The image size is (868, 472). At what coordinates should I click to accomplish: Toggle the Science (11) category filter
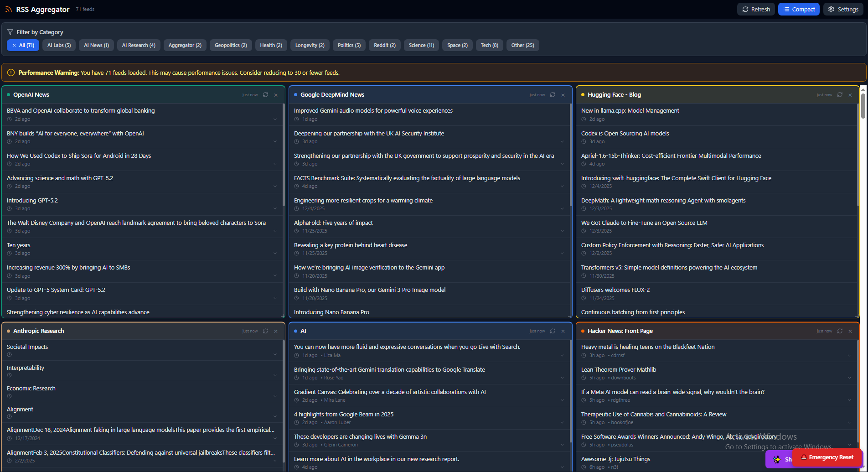click(x=421, y=45)
